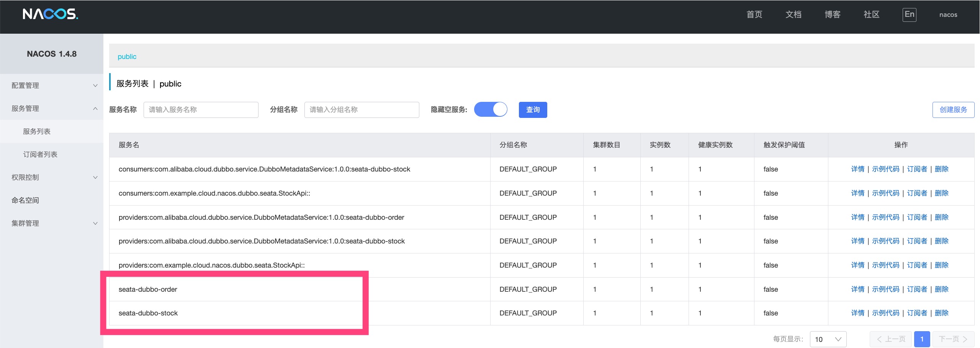This screenshot has height=348, width=980.
Task: Open the 社区 menu item
Action: point(871,15)
